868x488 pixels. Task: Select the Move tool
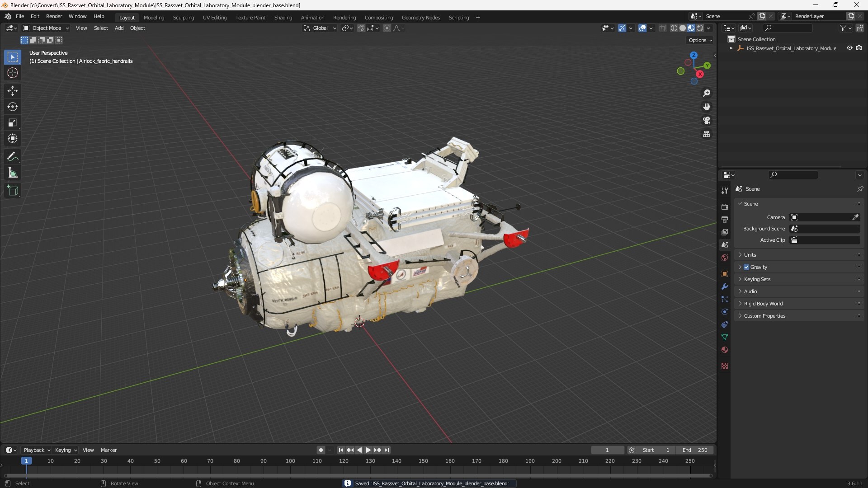(x=13, y=91)
